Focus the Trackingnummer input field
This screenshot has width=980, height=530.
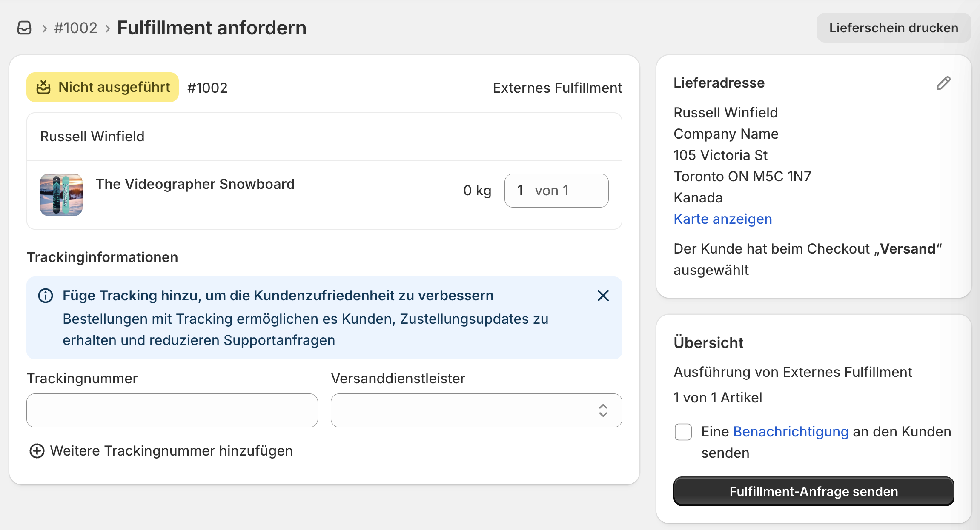coord(172,410)
